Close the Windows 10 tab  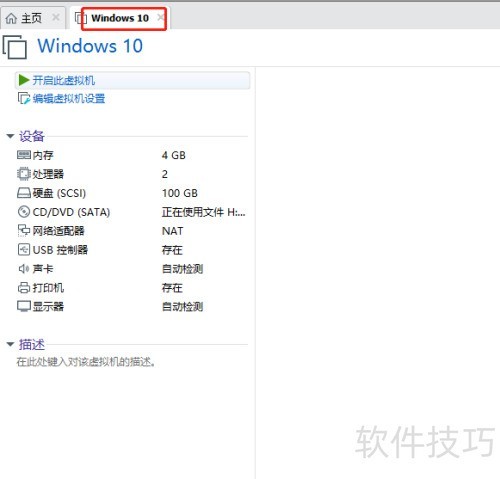coord(161,17)
